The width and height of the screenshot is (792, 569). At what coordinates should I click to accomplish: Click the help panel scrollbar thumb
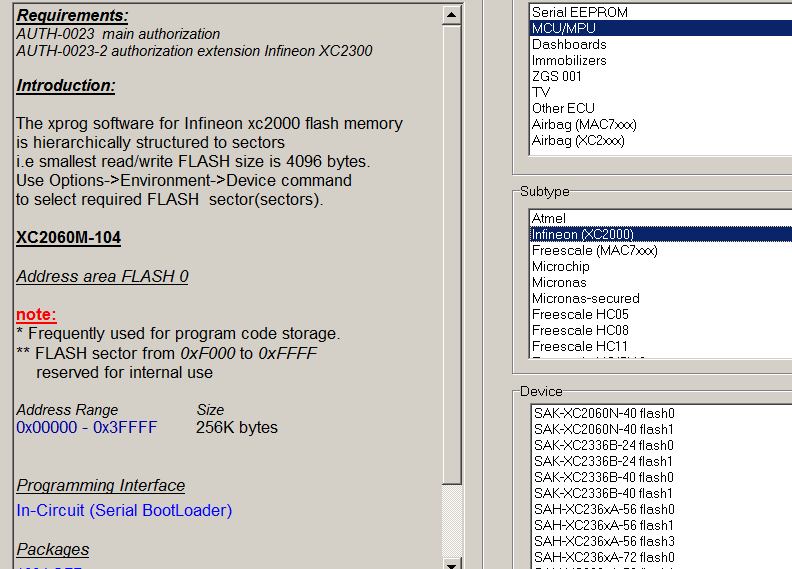pos(451,255)
